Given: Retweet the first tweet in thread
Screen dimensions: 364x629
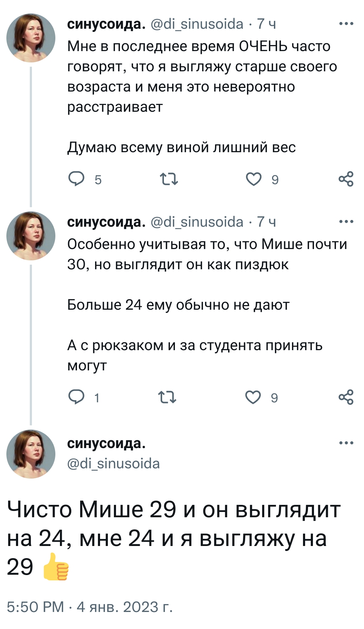Looking at the screenshot, I should click(x=169, y=179).
